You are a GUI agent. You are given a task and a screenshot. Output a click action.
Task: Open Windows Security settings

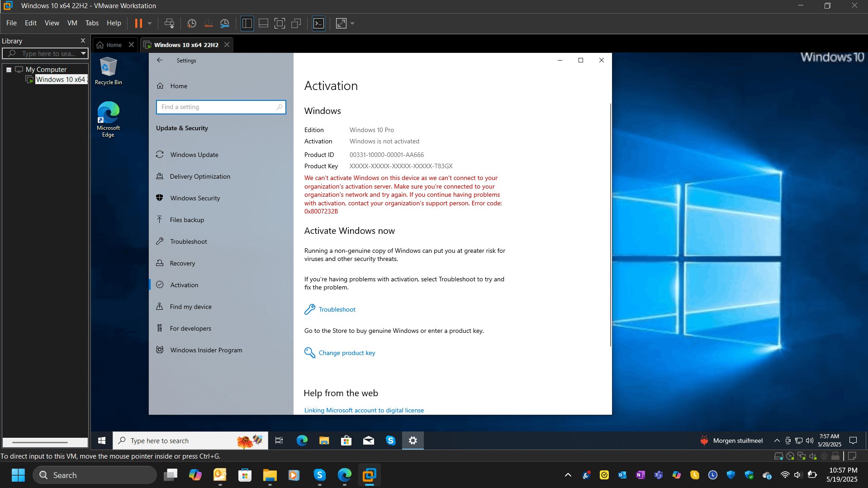tap(221, 198)
